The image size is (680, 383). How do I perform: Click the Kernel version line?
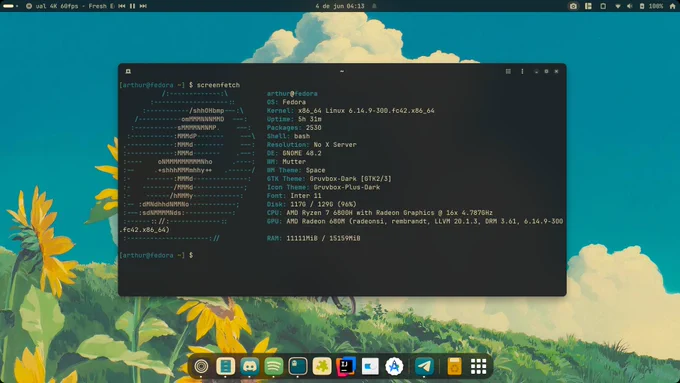click(x=350, y=111)
